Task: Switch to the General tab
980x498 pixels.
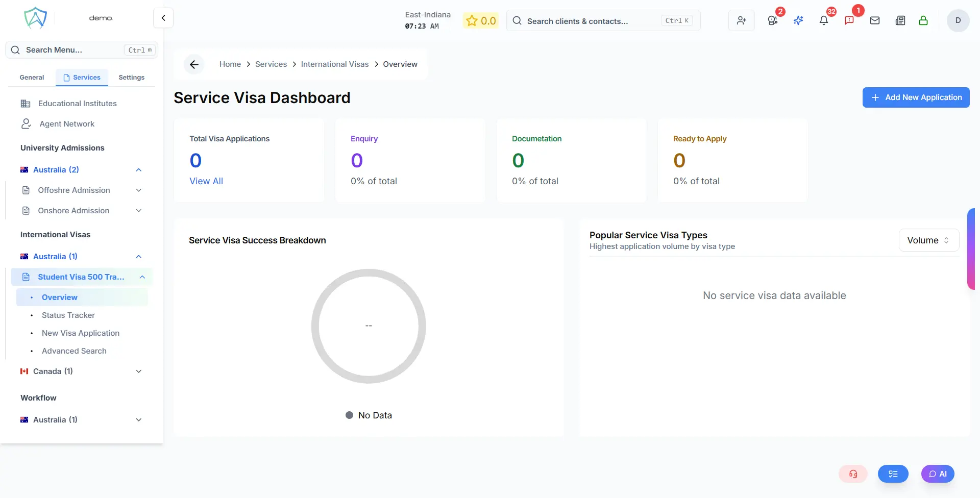Action: tap(32, 78)
